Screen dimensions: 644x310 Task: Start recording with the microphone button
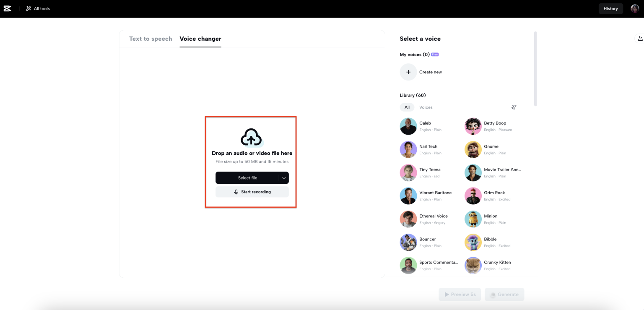pos(252,192)
